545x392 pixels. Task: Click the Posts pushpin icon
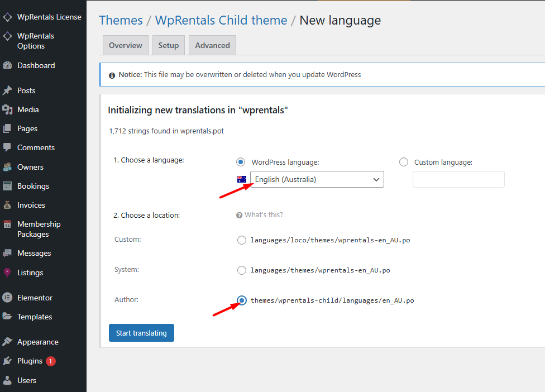click(x=7, y=90)
